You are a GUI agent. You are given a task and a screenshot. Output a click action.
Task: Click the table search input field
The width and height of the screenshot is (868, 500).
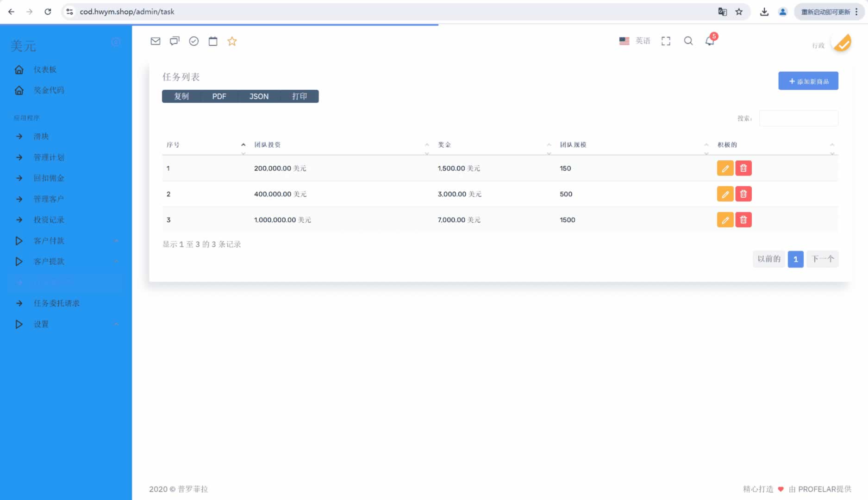tap(799, 119)
